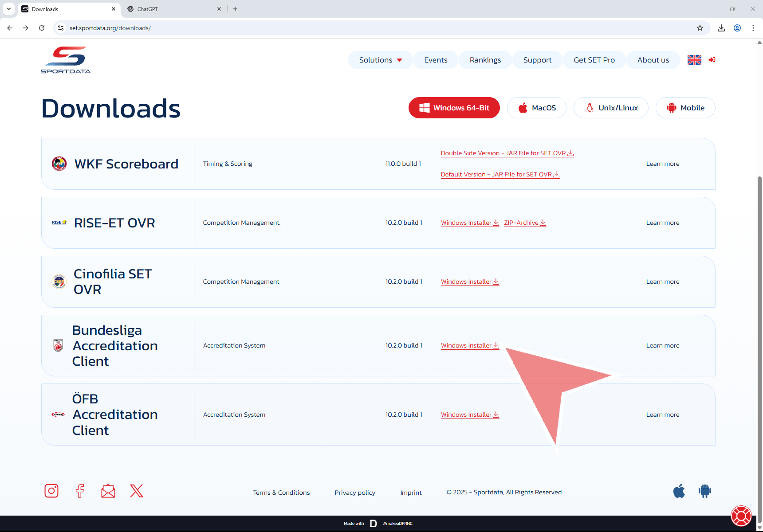This screenshot has height=532, width=763.
Task: Download RISE-ET OVR ZIP-Archive
Action: click(525, 223)
